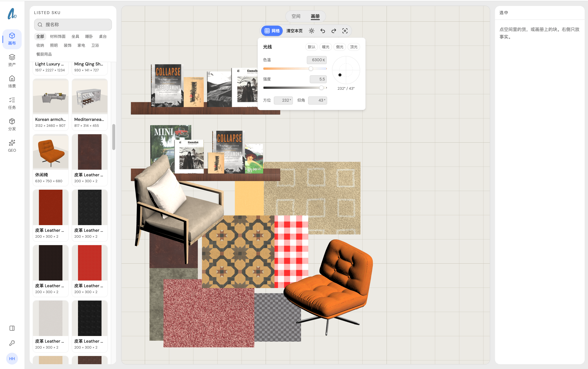588x369 pixels.
Task: Select the bright red Leather swatch card
Action: tap(90, 271)
